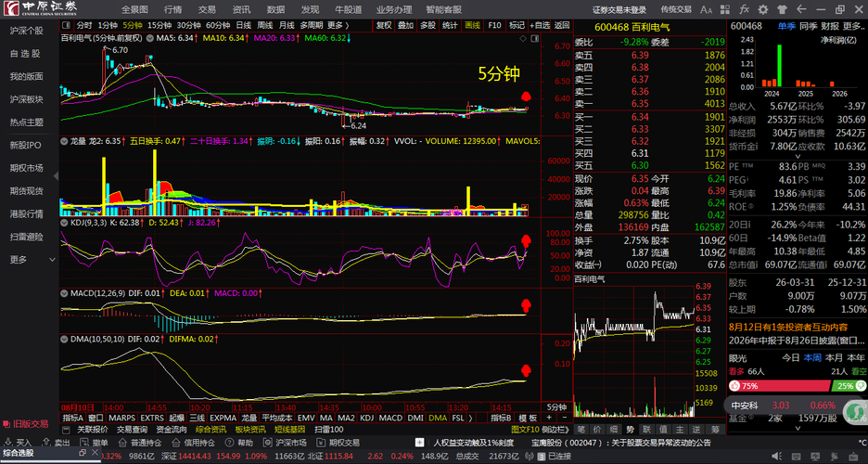Toggle 叠加 overlay mode
The height and width of the screenshot is (464, 868).
(406, 25)
